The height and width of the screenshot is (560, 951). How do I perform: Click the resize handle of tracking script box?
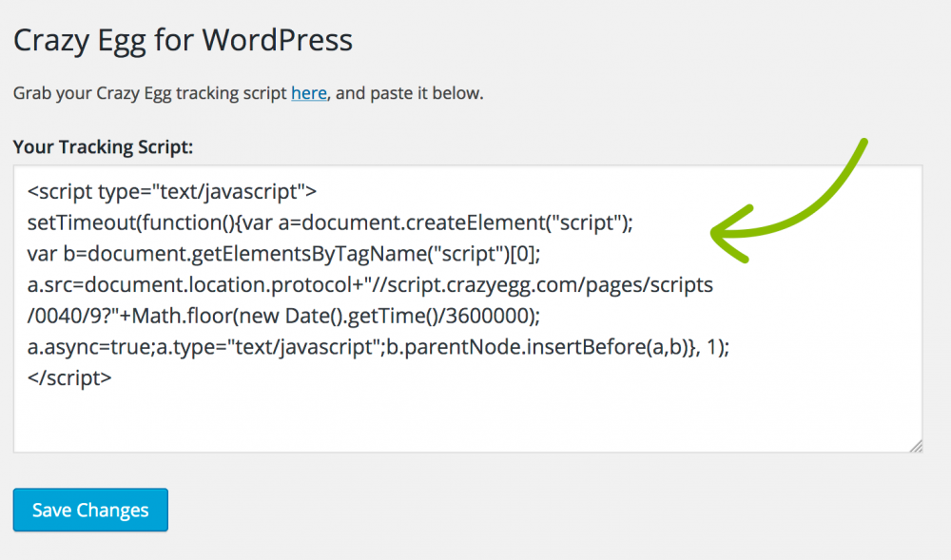point(915,445)
